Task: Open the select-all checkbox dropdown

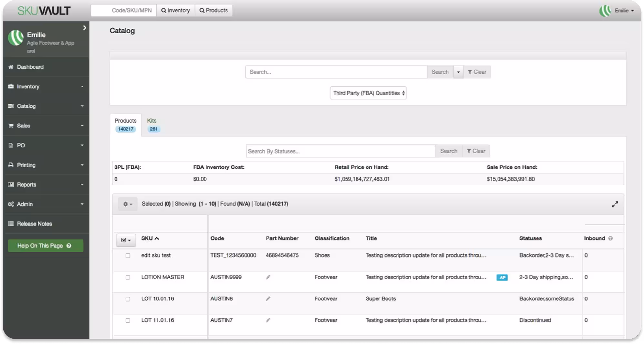Action: pos(126,240)
